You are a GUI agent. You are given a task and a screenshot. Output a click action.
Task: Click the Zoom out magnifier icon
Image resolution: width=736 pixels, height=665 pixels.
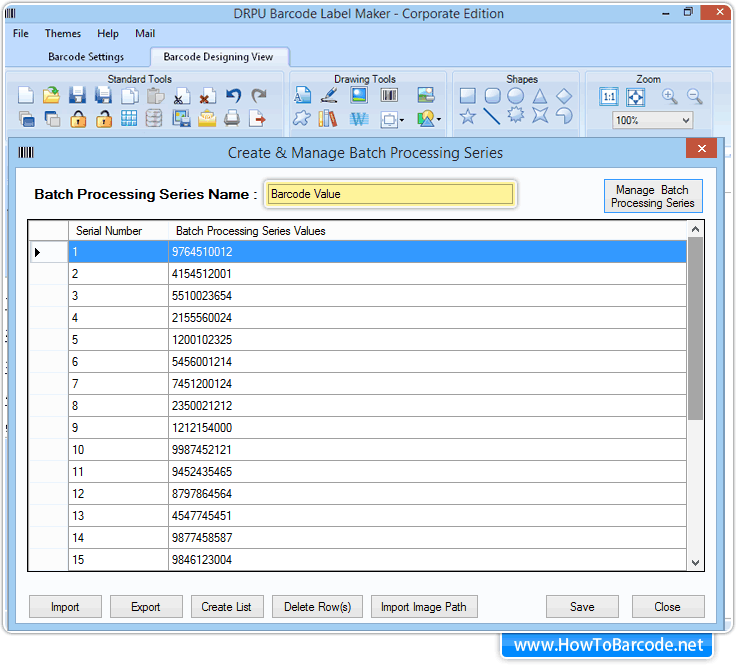[x=695, y=97]
